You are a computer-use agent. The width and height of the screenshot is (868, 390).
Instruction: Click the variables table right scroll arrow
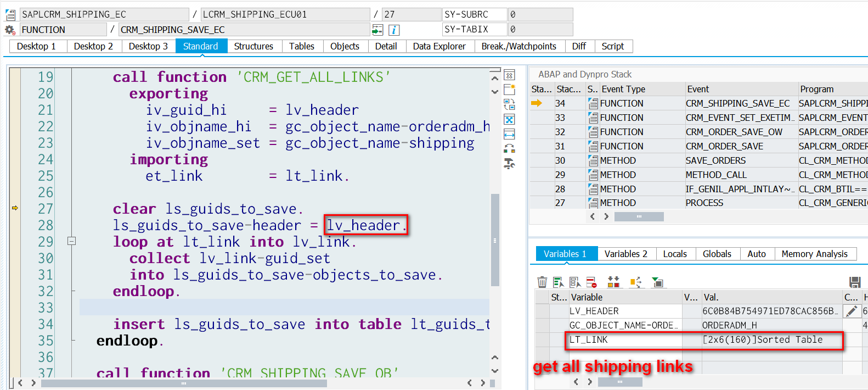[590, 382]
